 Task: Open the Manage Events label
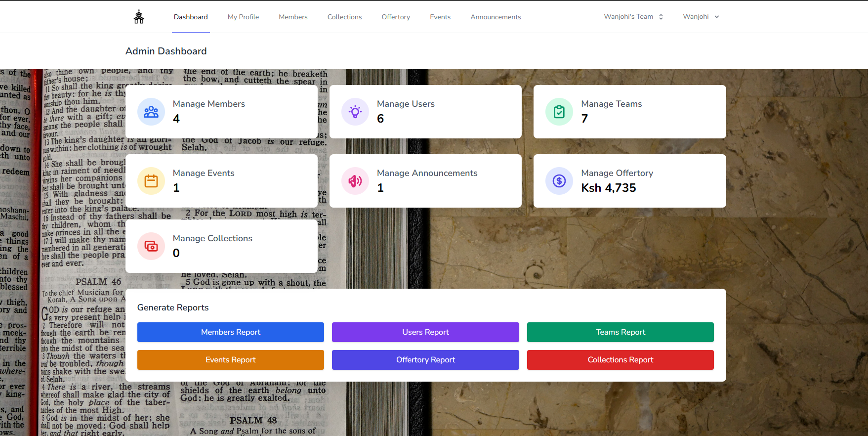click(x=204, y=173)
